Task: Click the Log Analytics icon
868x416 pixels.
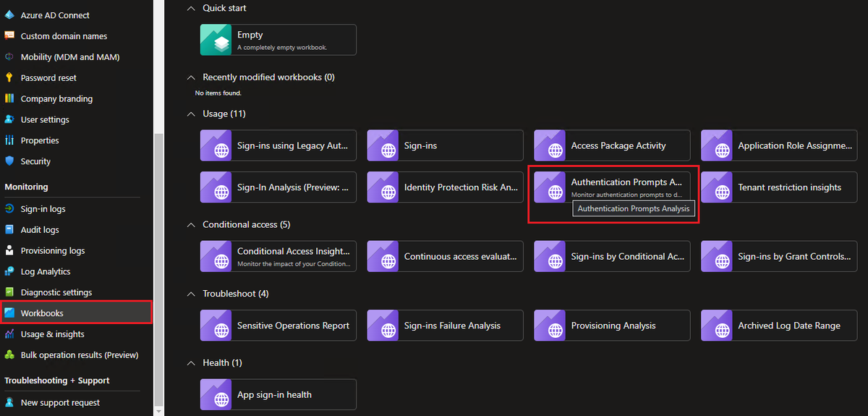Action: (x=9, y=271)
